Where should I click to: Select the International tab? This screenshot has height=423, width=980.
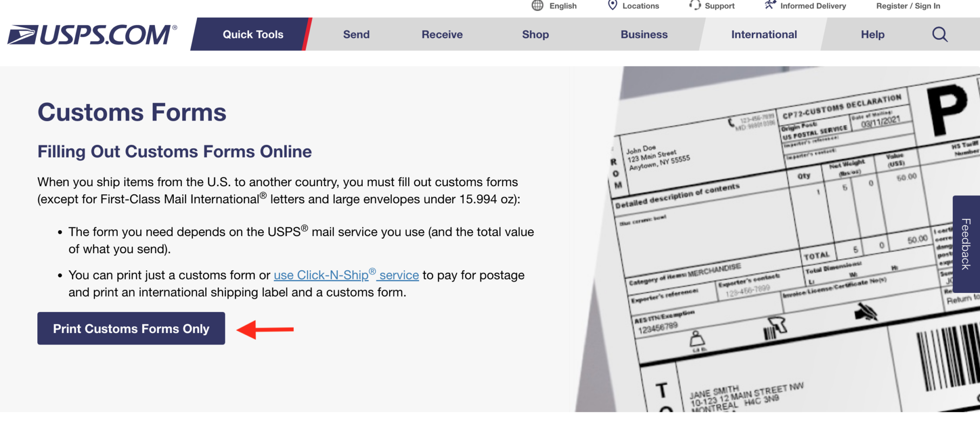pos(764,34)
